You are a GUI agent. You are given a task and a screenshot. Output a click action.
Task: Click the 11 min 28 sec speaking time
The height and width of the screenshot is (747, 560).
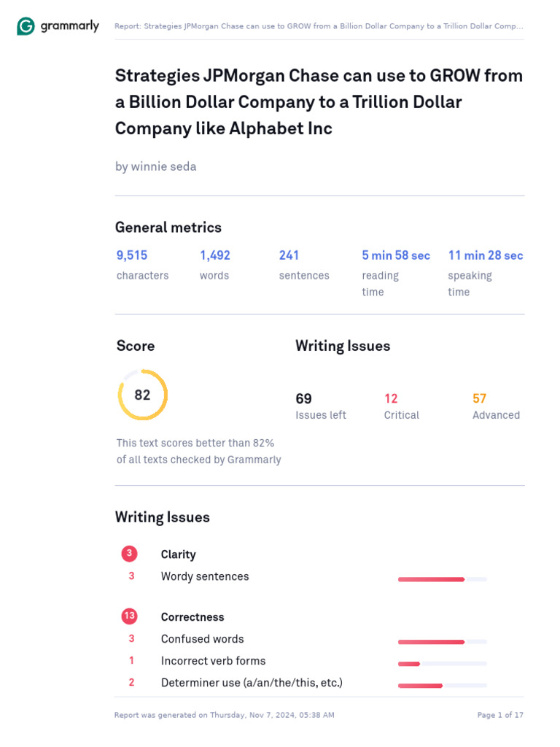pyautogui.click(x=486, y=255)
